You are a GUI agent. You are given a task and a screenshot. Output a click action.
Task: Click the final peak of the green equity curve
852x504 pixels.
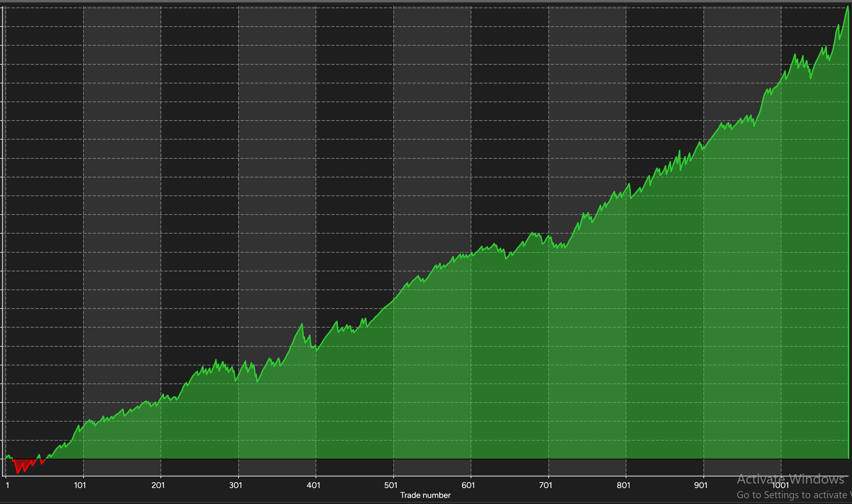pyautogui.click(x=848, y=7)
